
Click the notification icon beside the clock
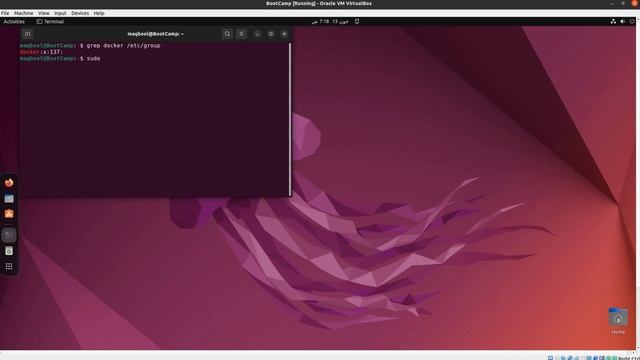tap(357, 22)
